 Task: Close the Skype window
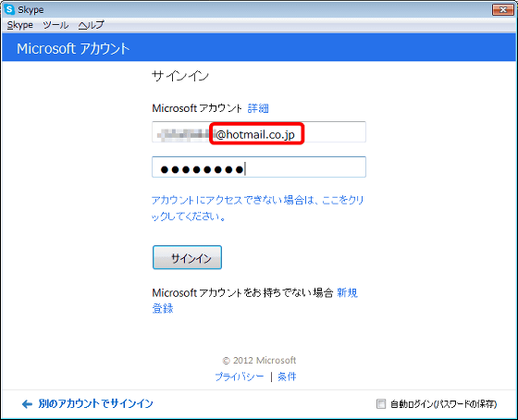tap(503, 9)
